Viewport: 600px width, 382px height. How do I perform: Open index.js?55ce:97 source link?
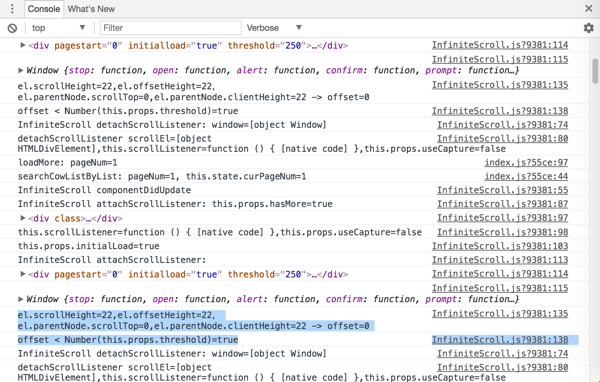point(526,162)
